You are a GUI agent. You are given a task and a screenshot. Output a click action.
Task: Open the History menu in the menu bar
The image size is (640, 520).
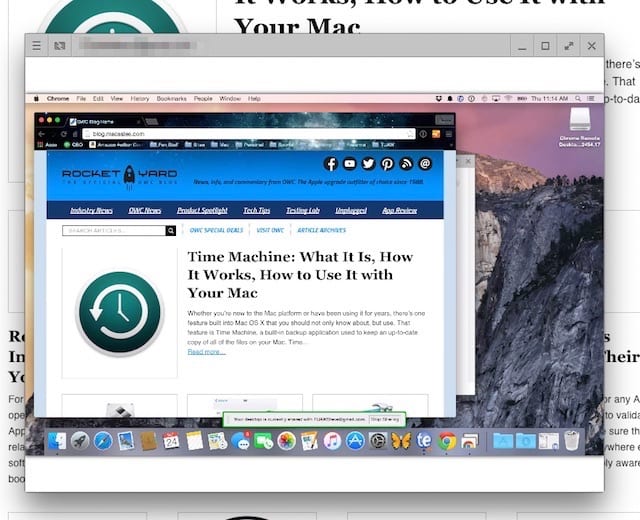click(140, 99)
